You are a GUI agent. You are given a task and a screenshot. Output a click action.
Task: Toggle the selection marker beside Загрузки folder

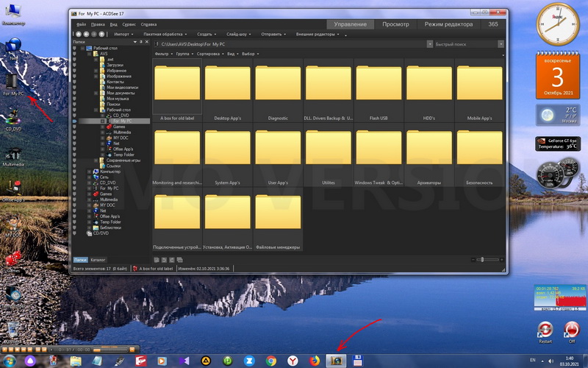point(74,65)
